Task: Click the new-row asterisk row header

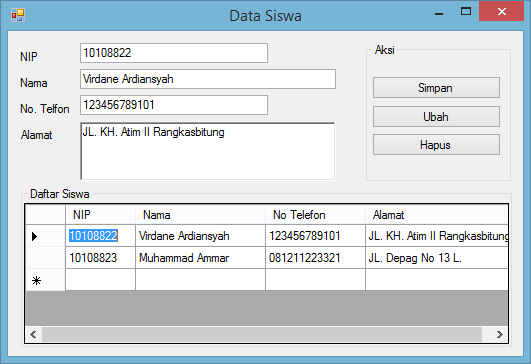Action: pos(45,280)
